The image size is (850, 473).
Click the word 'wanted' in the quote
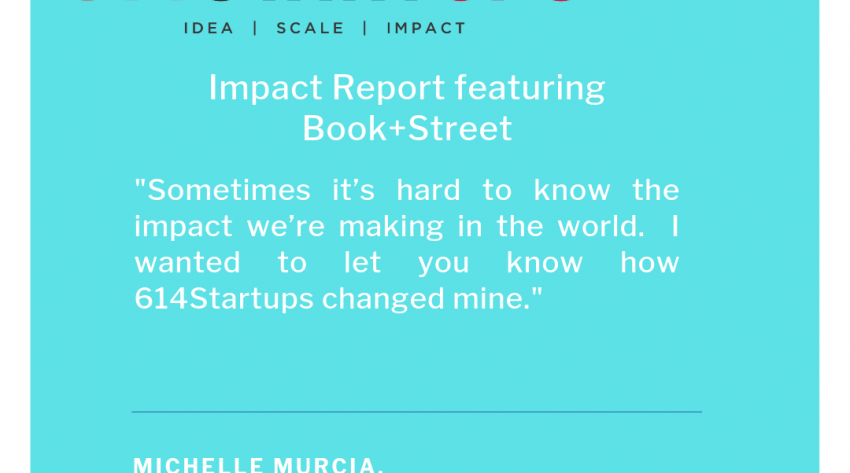click(187, 262)
